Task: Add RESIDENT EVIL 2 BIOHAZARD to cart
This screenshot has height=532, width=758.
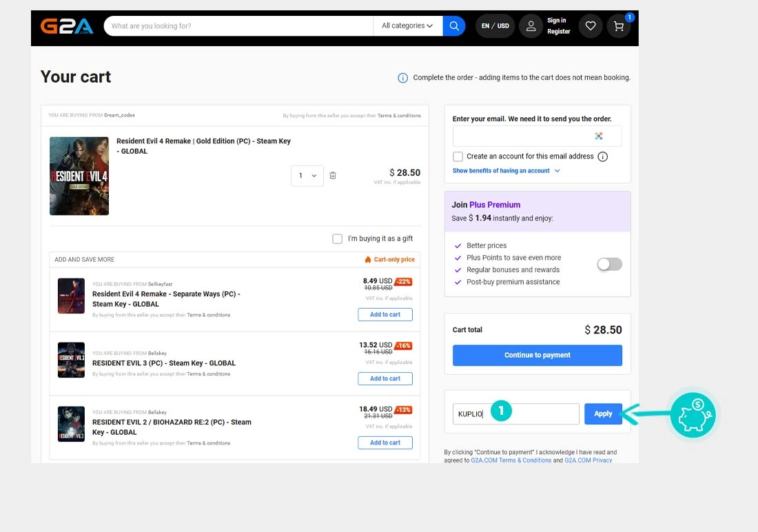Action: tap(385, 443)
